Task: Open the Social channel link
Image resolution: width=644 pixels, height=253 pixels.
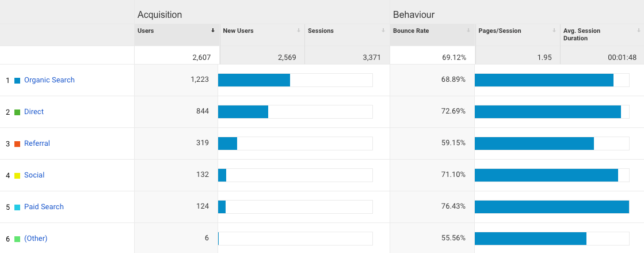Action: click(34, 175)
